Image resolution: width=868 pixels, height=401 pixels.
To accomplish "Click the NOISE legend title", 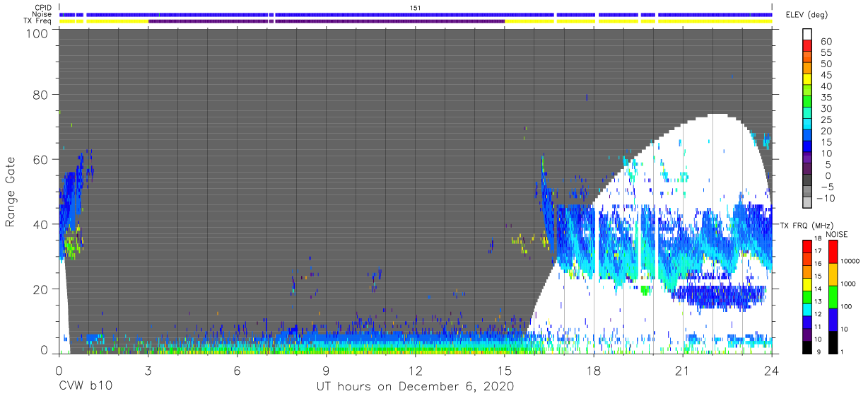I will coord(836,234).
